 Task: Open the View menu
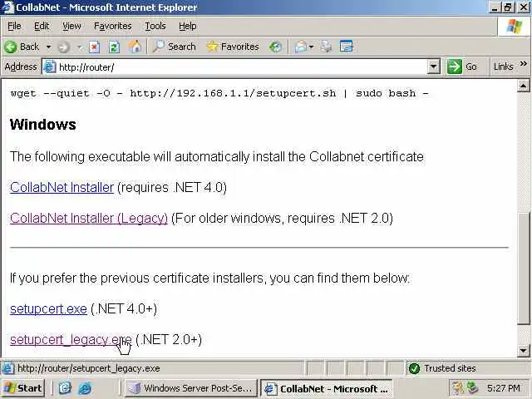[x=71, y=26]
